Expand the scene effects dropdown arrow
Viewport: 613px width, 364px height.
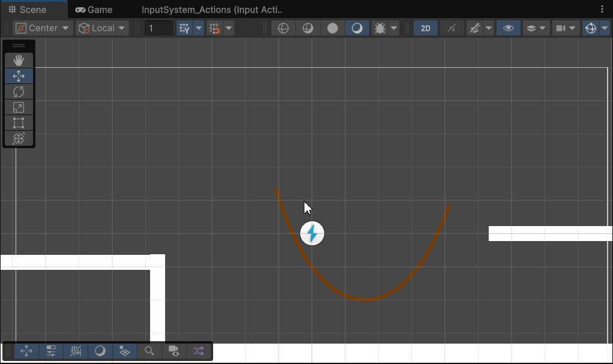pyautogui.click(x=488, y=28)
